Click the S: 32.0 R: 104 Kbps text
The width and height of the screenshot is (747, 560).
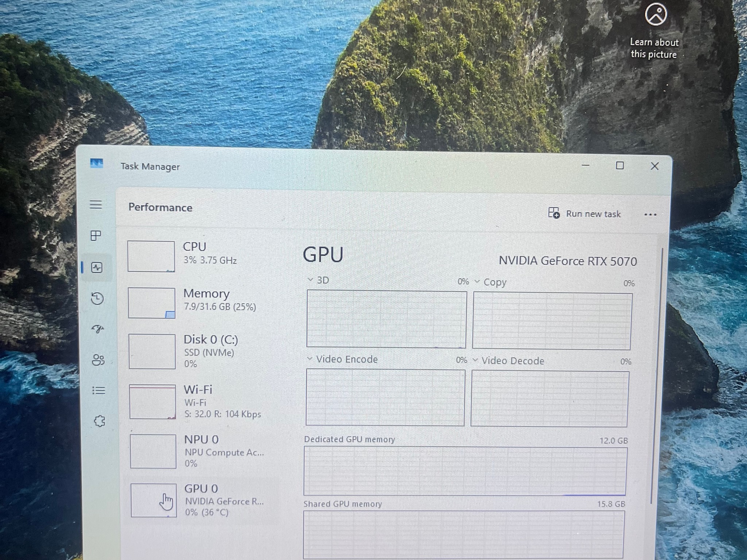click(223, 414)
